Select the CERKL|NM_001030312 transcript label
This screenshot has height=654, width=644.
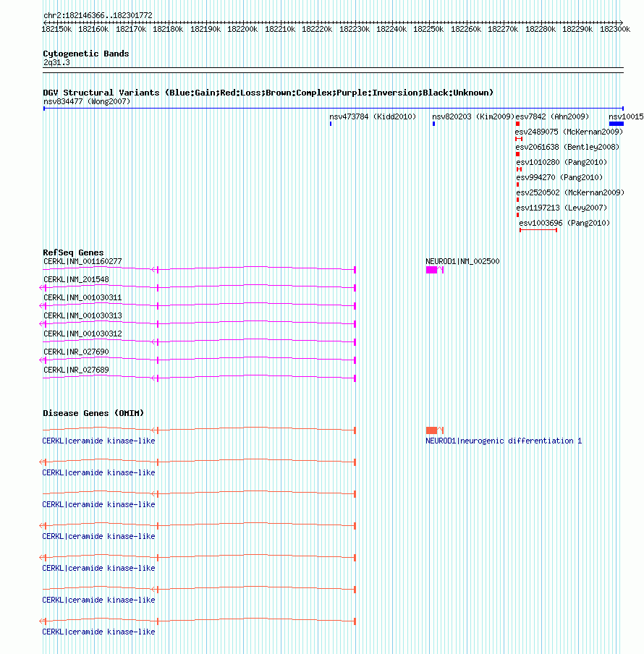tap(82, 334)
